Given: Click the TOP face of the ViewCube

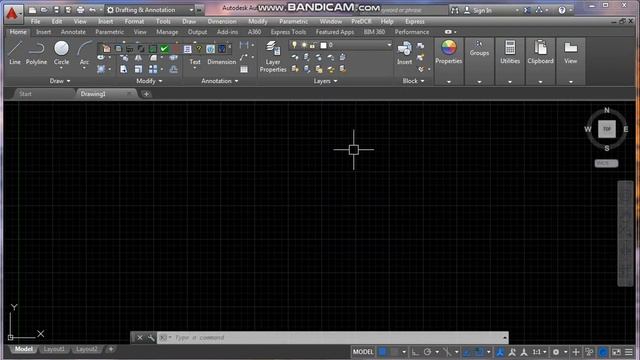Looking at the screenshot, I should point(607,129).
